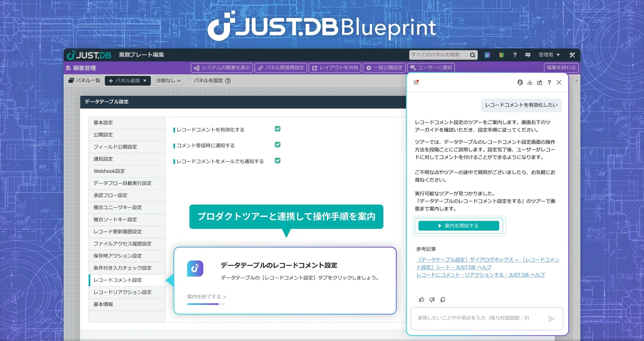Click 案内を開始する button
Viewport: 644px width, 341px height.
458,226
